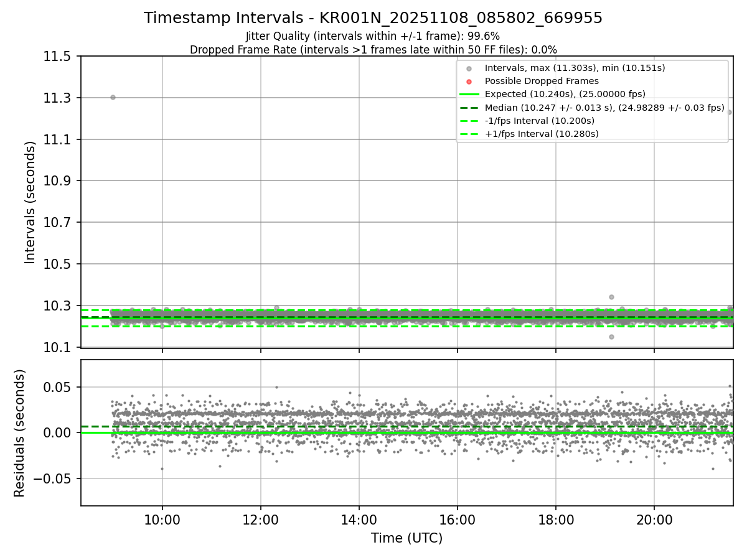Click the '10:00' time tick label
This screenshot has height=560, width=747.
click(x=162, y=520)
